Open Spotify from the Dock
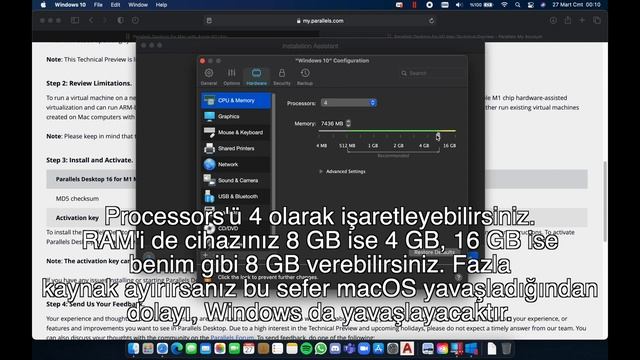This screenshot has width=640, height=360. tap(306, 349)
